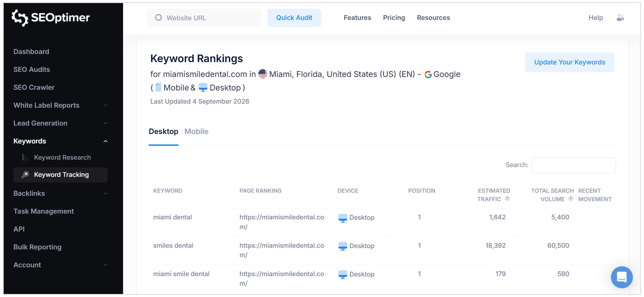644x297 pixels.
Task: Expand Lead Generation chevron
Action: click(106, 123)
